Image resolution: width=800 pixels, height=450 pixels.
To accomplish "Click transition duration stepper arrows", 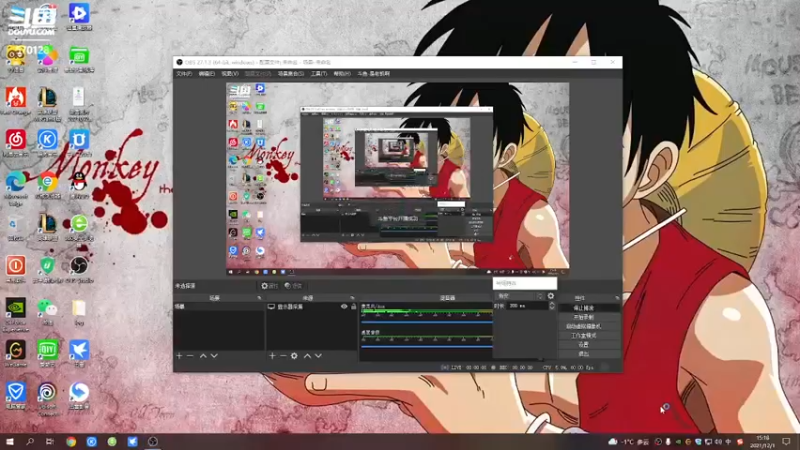I will 552,306.
